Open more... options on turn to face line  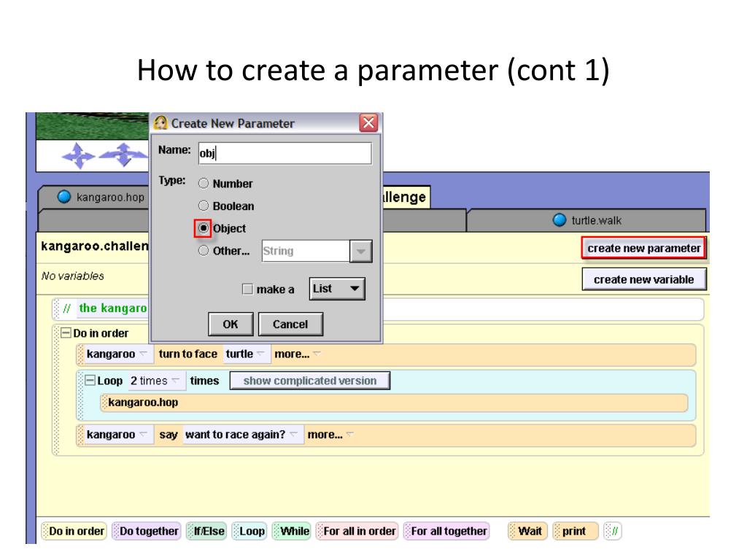(297, 354)
